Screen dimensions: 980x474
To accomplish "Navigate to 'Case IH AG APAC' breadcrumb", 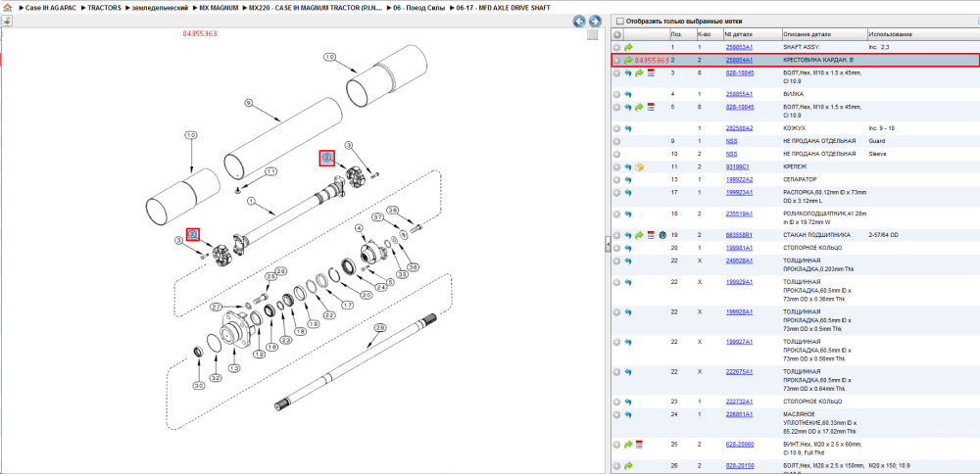I will (49, 8).
